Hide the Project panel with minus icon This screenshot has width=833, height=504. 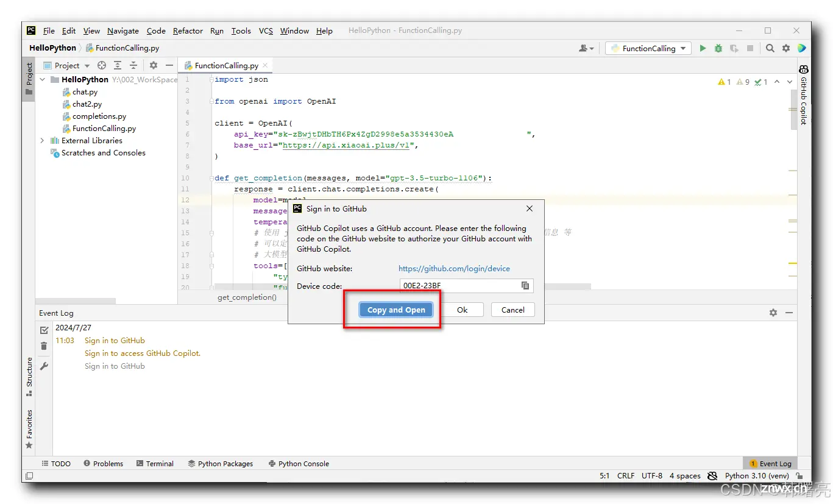tap(169, 65)
